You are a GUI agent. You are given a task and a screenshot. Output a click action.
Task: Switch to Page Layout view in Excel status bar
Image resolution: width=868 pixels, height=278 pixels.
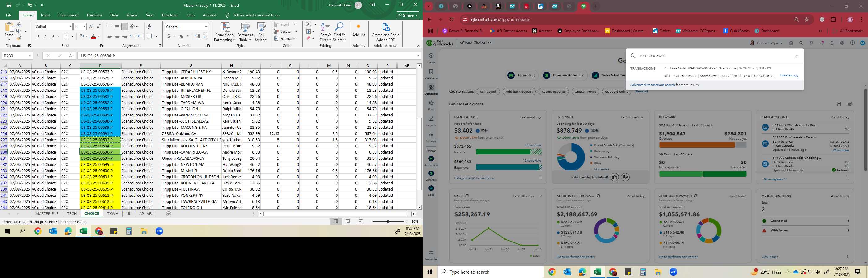pyautogui.click(x=348, y=221)
